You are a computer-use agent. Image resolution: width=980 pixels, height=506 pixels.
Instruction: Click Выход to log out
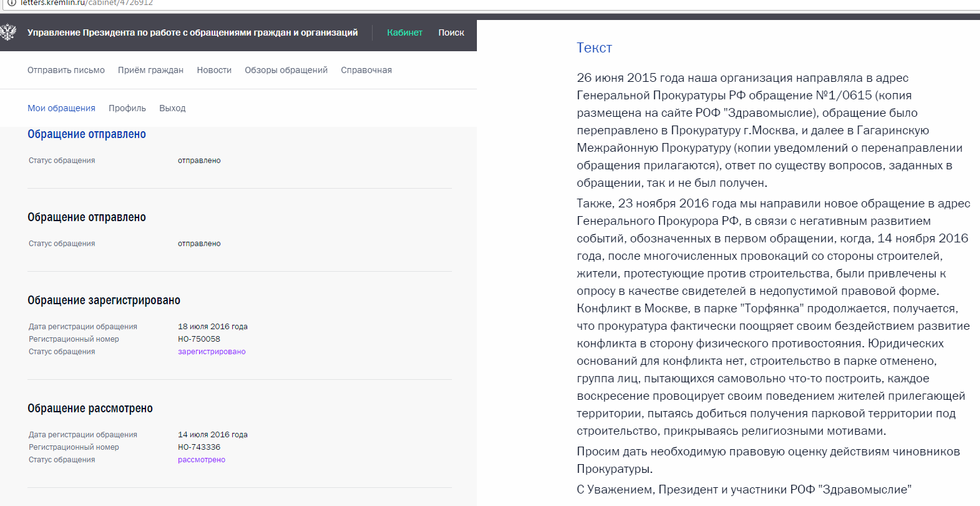(x=172, y=108)
